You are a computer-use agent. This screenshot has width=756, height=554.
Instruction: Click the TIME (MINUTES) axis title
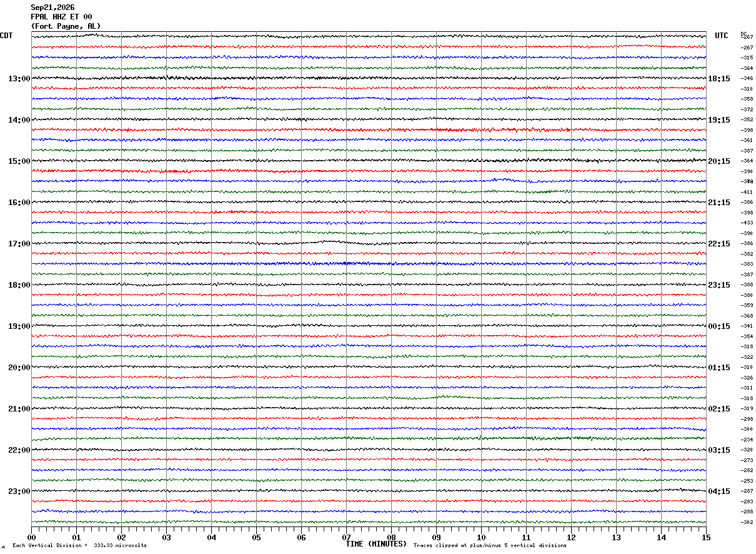(376, 544)
